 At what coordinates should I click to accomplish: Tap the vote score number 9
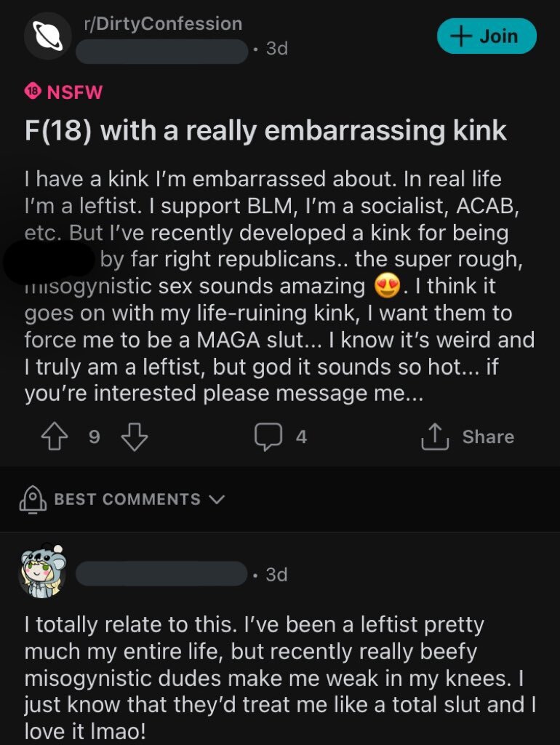point(93,437)
